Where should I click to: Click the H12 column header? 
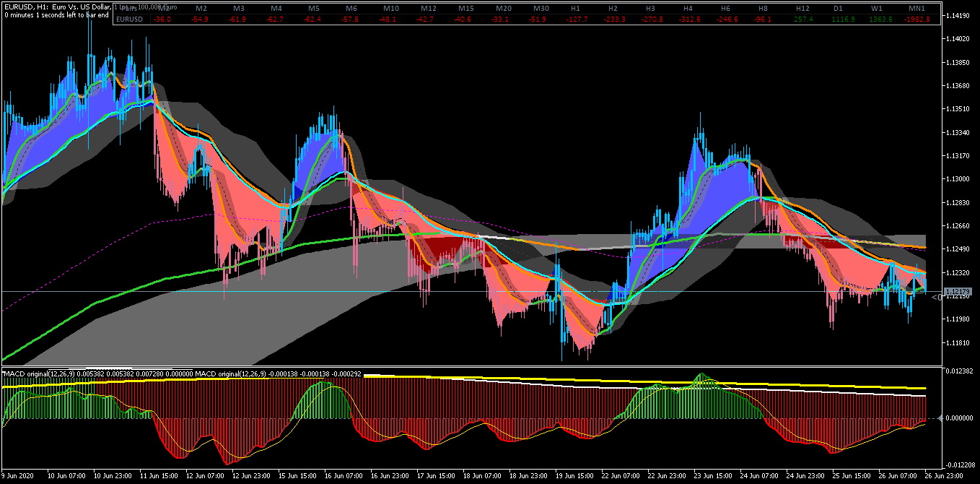click(x=802, y=8)
